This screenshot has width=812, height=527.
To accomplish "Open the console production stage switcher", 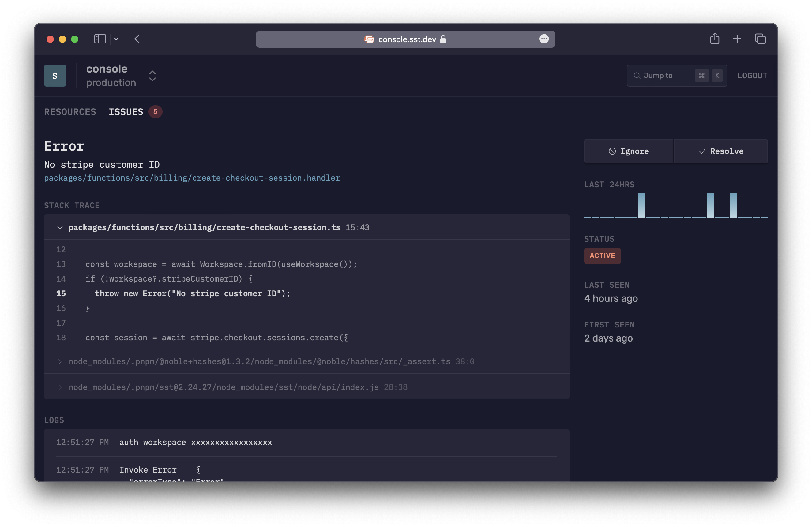I will 152,76.
